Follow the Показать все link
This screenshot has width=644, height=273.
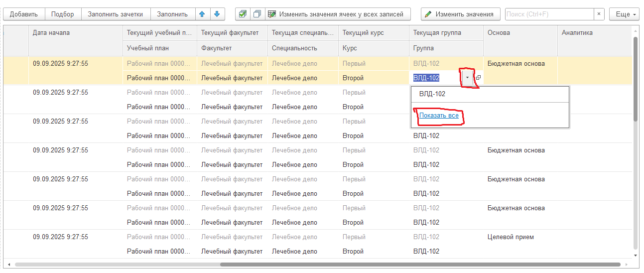click(438, 116)
